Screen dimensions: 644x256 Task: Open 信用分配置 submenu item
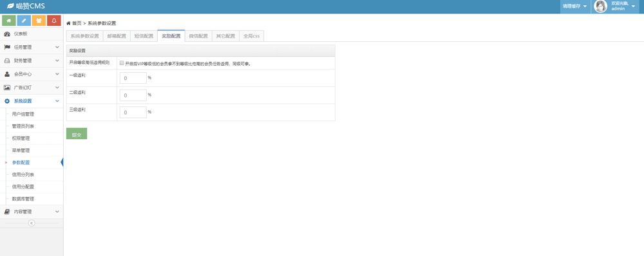(23, 186)
